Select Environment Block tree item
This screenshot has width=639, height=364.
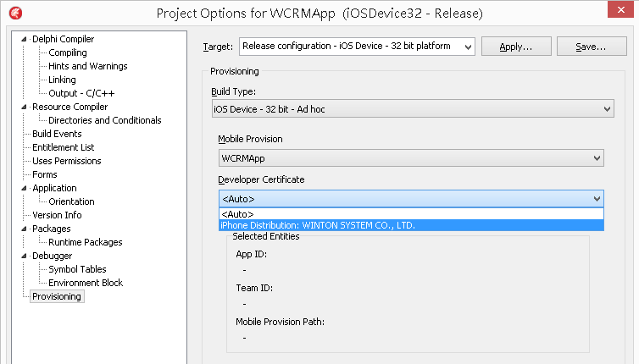tap(86, 283)
